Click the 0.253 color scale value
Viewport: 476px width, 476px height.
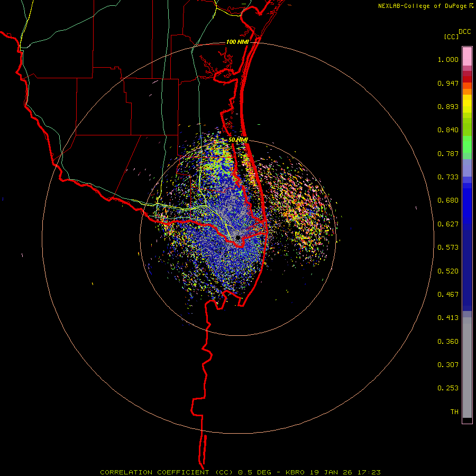tap(448, 388)
